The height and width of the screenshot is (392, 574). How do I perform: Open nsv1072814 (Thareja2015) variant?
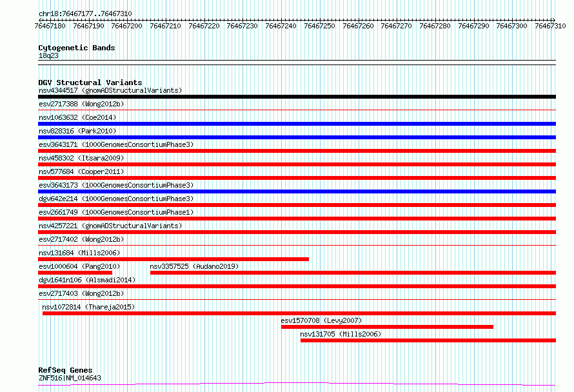(88, 307)
